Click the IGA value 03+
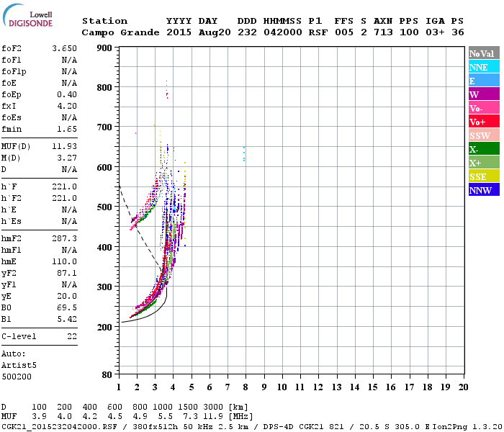Screen dimensions: 504x432 point(435,32)
